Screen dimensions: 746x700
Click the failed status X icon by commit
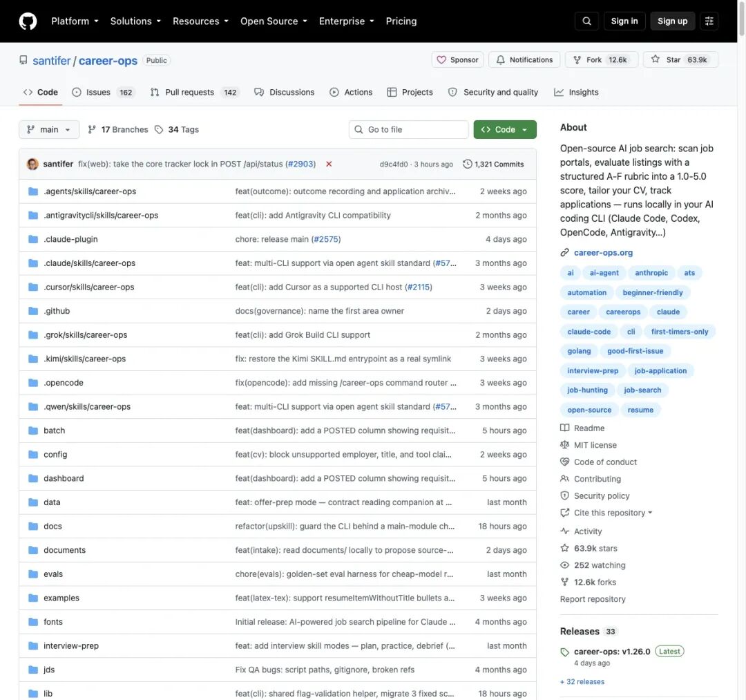329,164
